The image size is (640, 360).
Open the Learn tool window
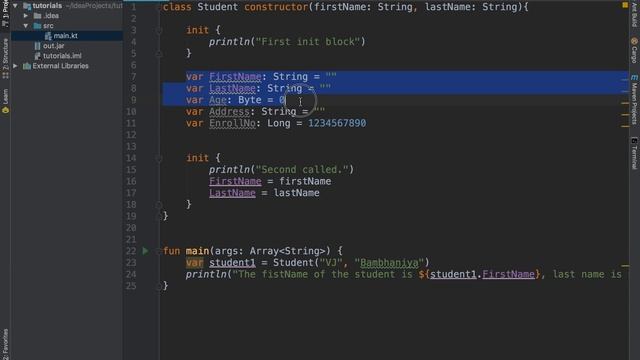[x=5, y=101]
